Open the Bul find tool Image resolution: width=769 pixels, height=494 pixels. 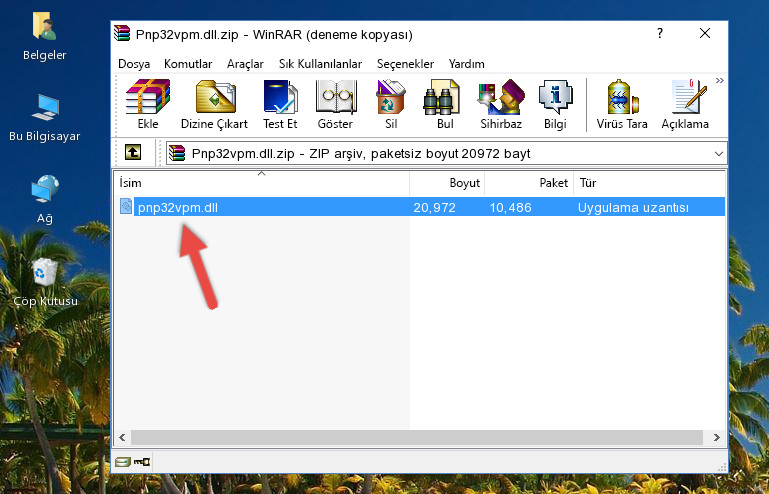[445, 104]
